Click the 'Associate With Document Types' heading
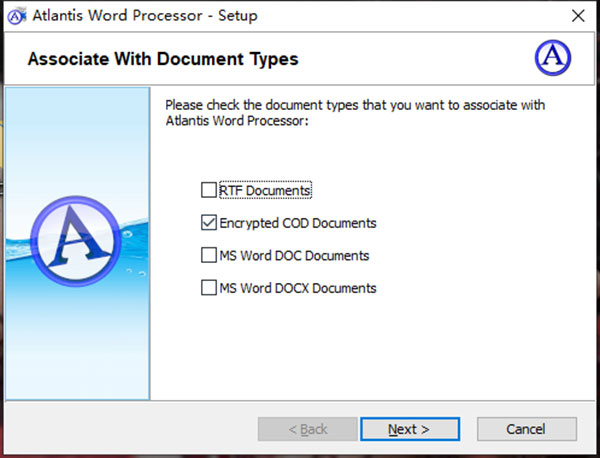Screen dimensions: 600x458 163,59
